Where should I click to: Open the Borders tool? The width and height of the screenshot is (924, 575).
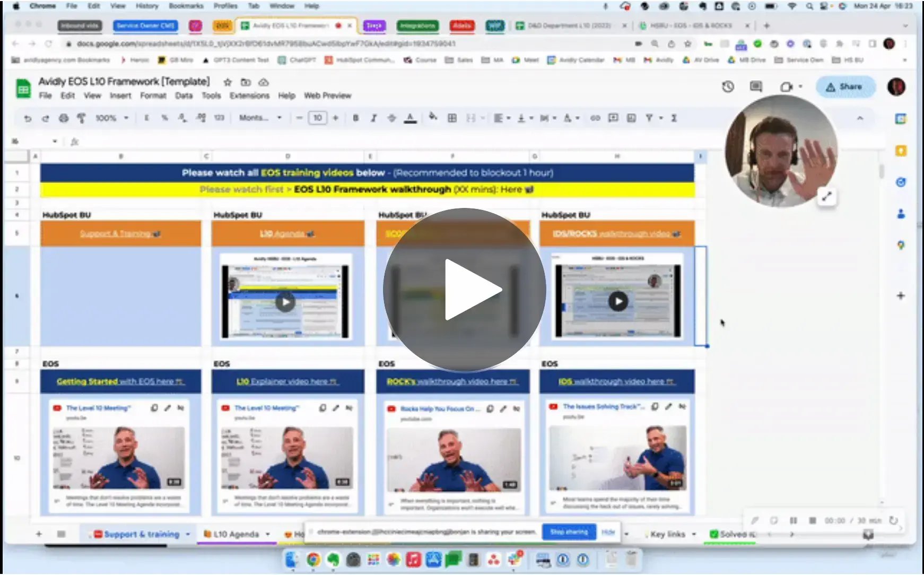[x=452, y=118]
